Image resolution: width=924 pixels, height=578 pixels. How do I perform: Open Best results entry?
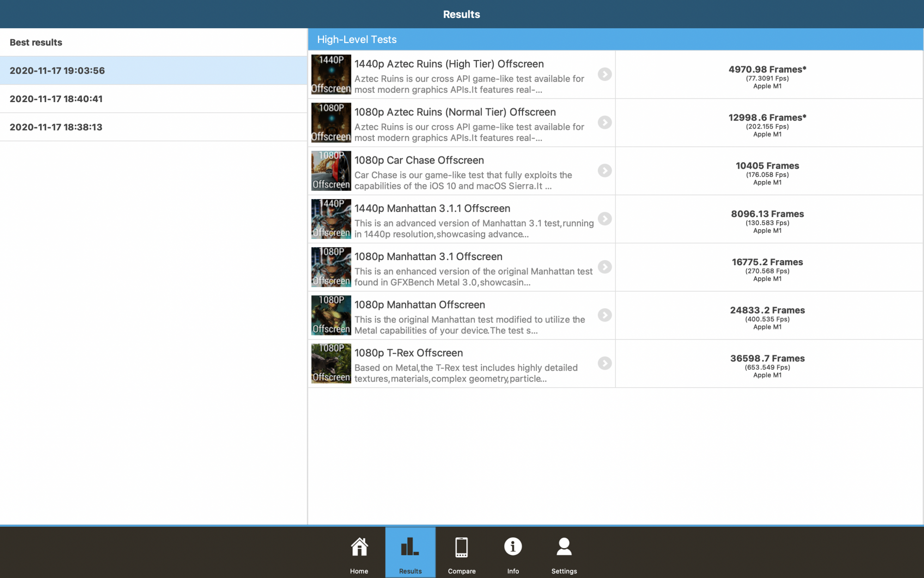(36, 43)
